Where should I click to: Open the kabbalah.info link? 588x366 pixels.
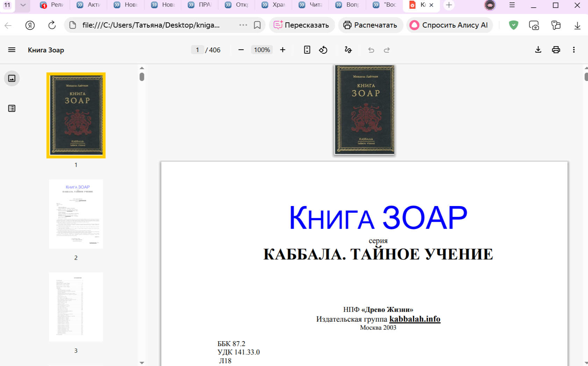[x=415, y=319]
